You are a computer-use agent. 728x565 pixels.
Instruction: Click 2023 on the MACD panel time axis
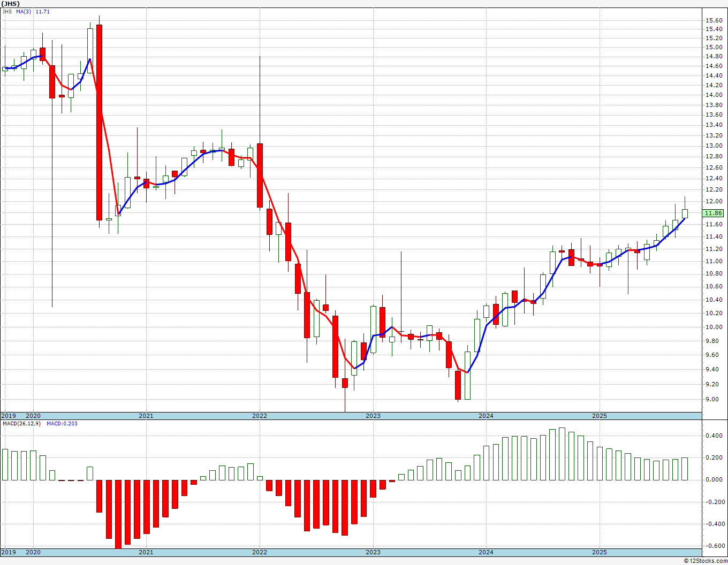click(373, 552)
